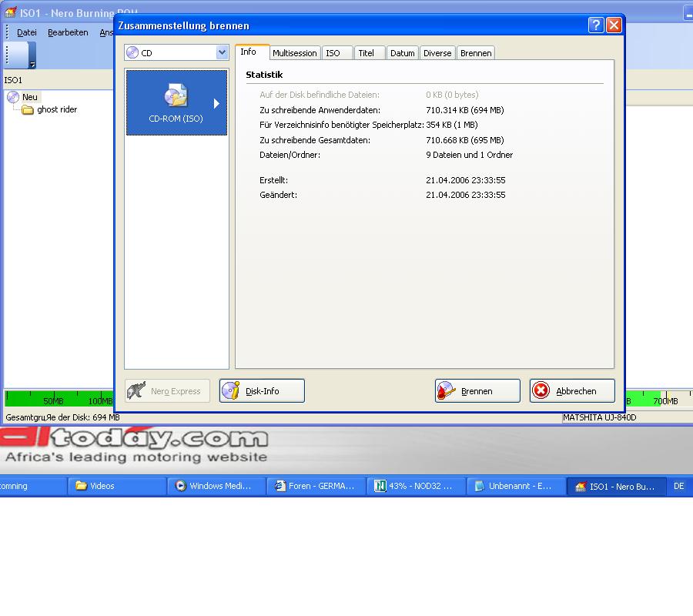The width and height of the screenshot is (693, 616).
Task: Click the DE language indicator
Action: pyautogui.click(x=679, y=486)
